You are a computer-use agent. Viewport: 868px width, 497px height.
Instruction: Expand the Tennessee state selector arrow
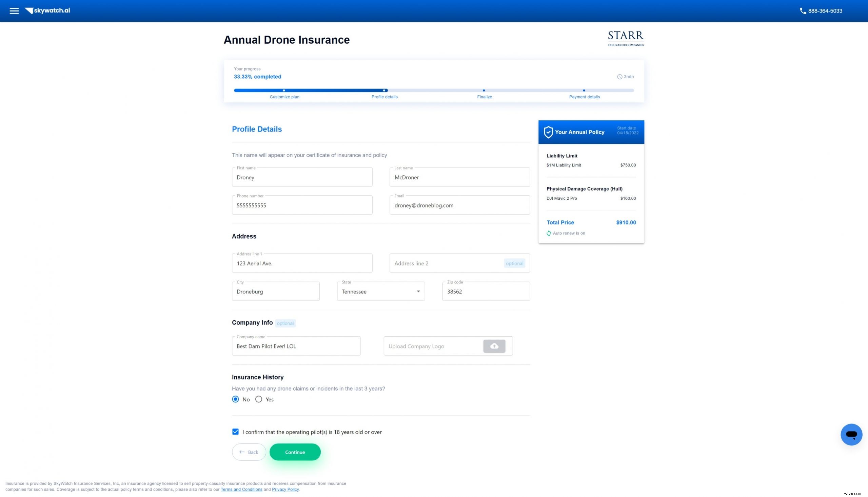pyautogui.click(x=417, y=291)
